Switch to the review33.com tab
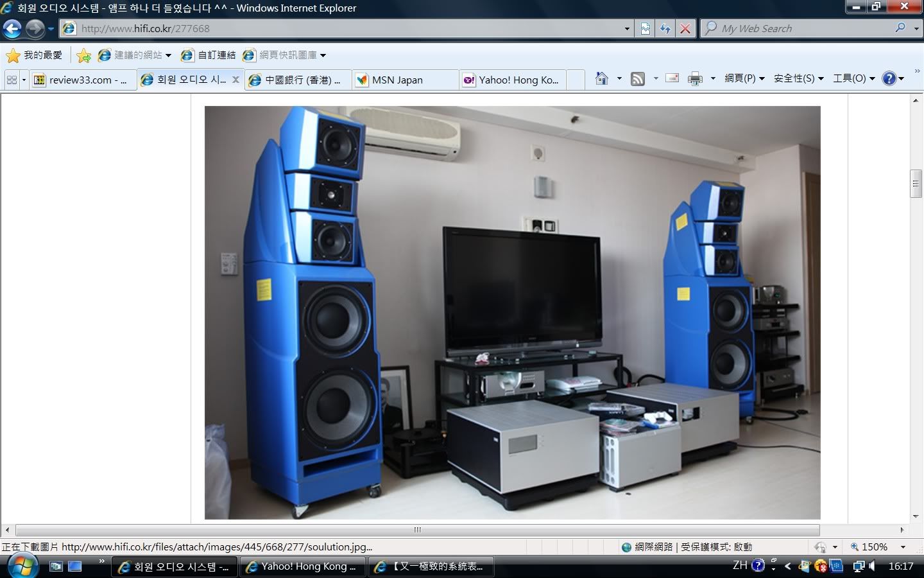This screenshot has height=578, width=924. point(82,80)
